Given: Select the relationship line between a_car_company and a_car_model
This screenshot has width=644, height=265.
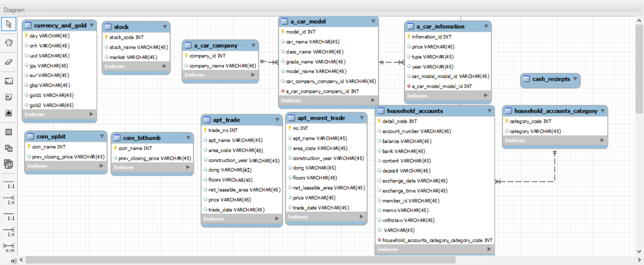Looking at the screenshot, I should click(269, 62).
